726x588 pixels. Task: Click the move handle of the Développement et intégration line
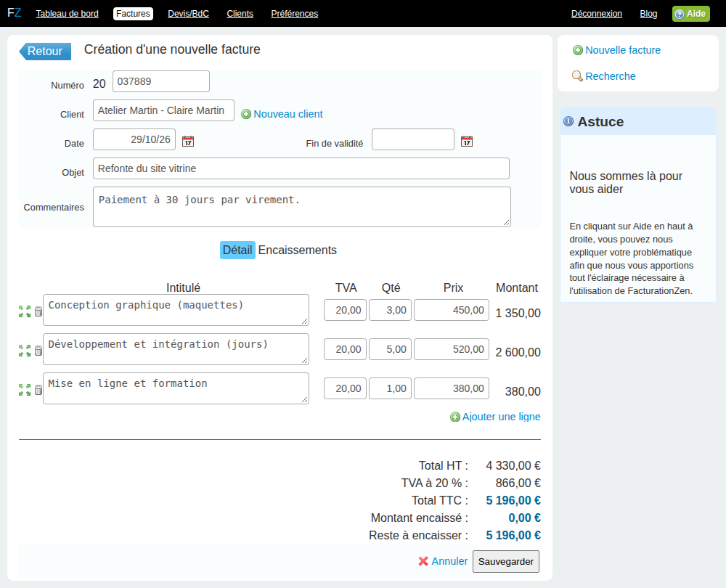[x=25, y=351]
